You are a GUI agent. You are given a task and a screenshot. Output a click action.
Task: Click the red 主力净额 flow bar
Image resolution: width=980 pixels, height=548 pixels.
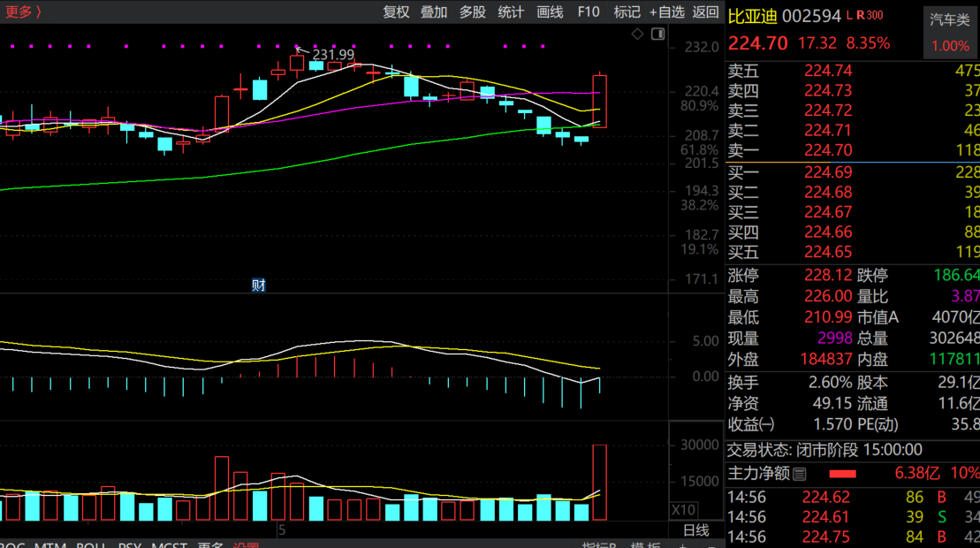point(842,475)
